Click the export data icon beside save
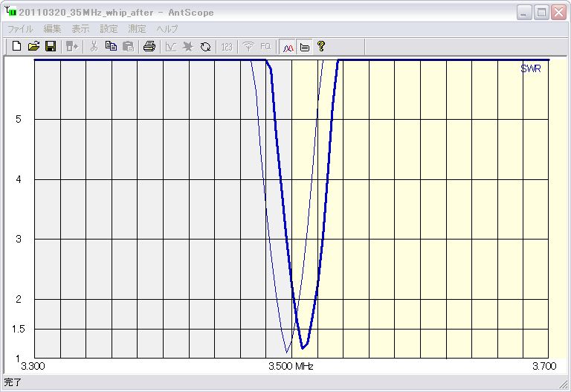The width and height of the screenshot is (571, 392). tap(72, 46)
